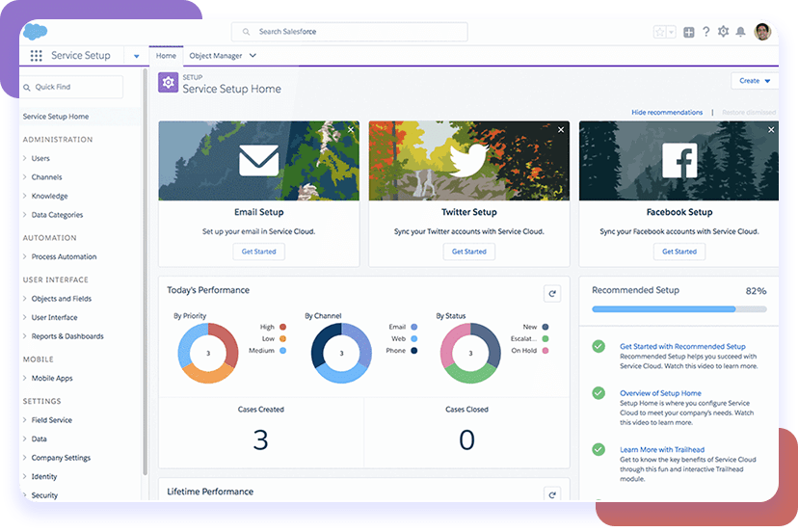This screenshot has height=532, width=798.
Task: Click the By Status donut chart
Action: [470, 353]
